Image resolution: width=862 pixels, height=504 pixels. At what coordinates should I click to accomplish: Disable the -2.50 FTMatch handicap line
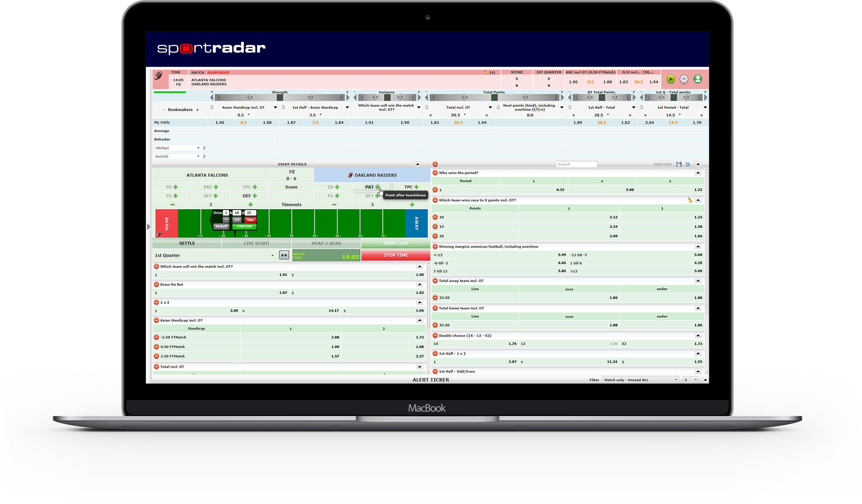pyautogui.click(x=156, y=337)
